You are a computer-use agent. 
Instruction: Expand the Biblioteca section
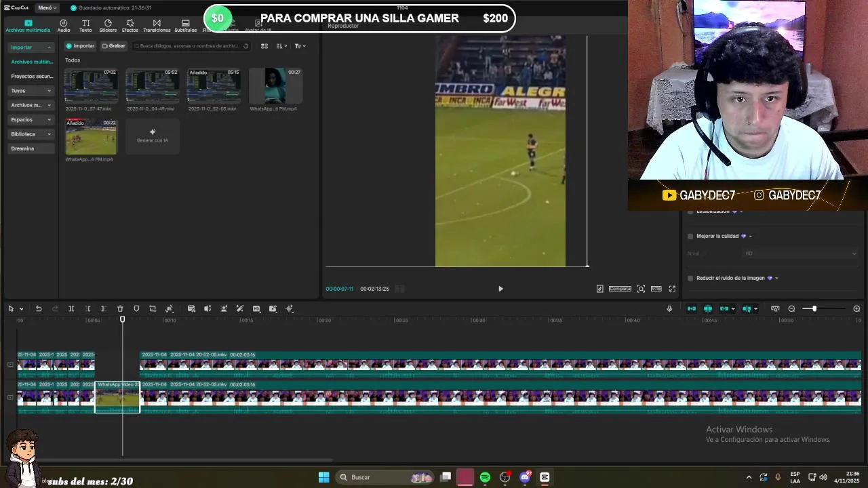point(49,134)
